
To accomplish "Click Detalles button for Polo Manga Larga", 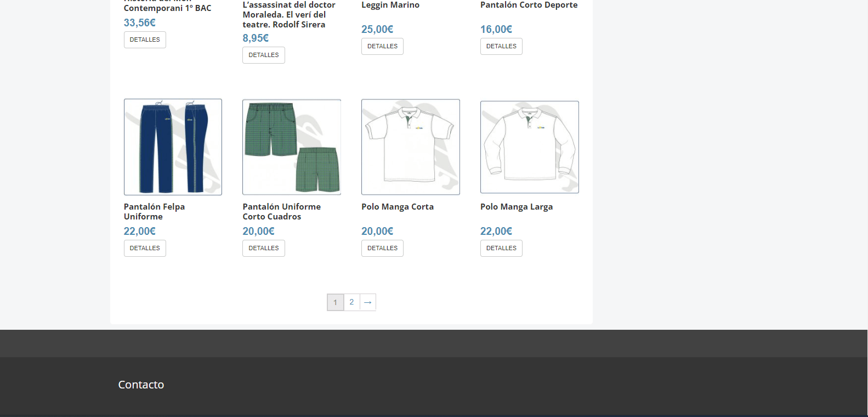I will pos(501,248).
